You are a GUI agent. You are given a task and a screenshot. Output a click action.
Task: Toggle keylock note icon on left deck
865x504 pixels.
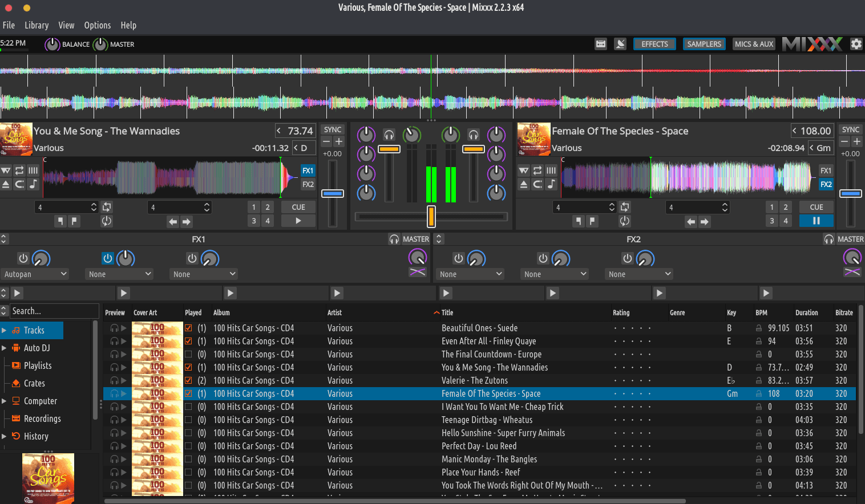point(33,184)
